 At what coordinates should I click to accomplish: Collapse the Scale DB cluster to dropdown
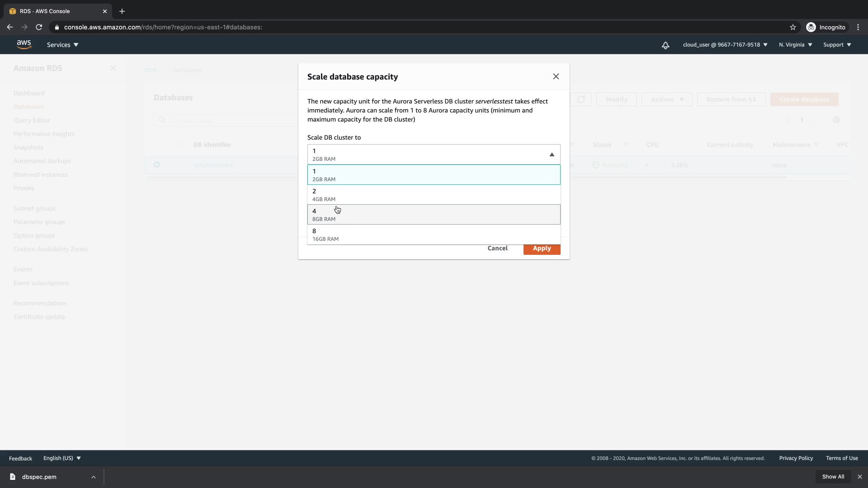tap(551, 155)
